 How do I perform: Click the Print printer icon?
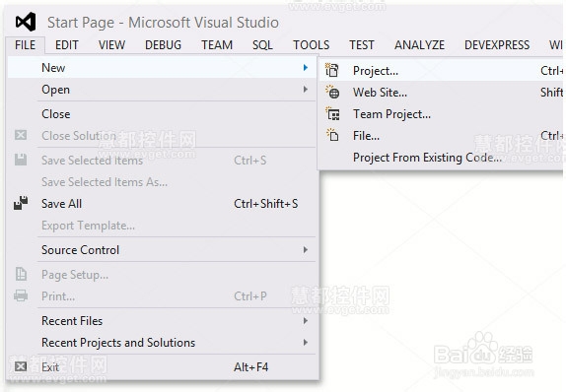21,295
